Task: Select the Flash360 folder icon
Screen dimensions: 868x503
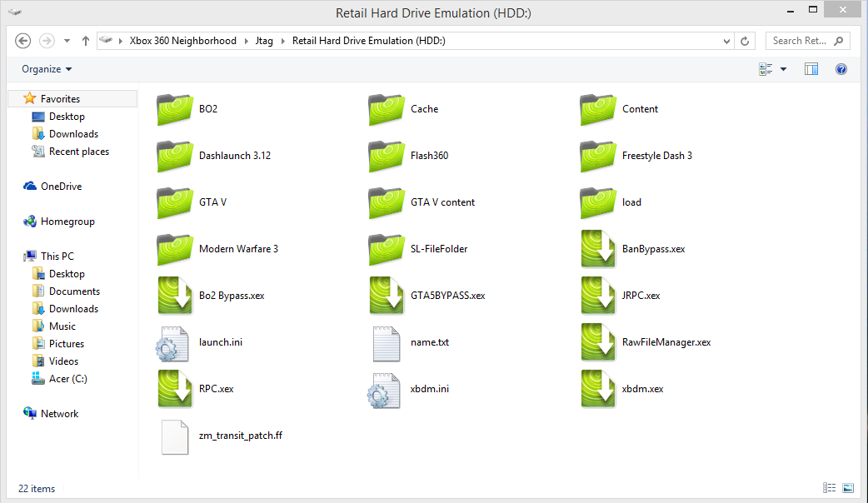Action: (387, 156)
